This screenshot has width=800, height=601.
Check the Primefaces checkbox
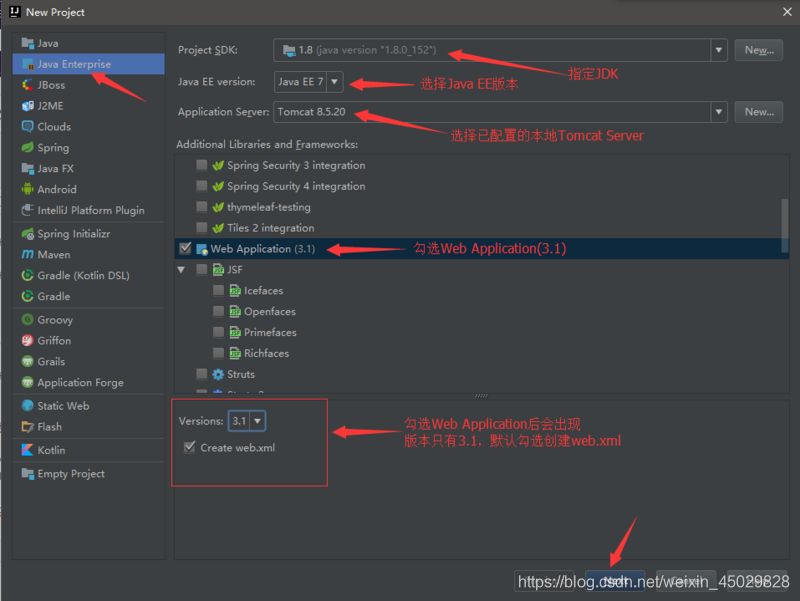[218, 332]
